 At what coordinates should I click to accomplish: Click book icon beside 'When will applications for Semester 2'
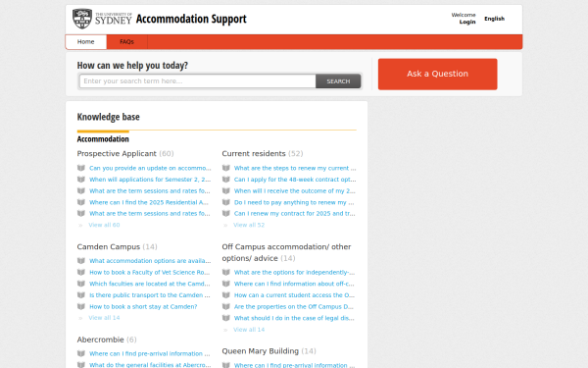pos(81,180)
